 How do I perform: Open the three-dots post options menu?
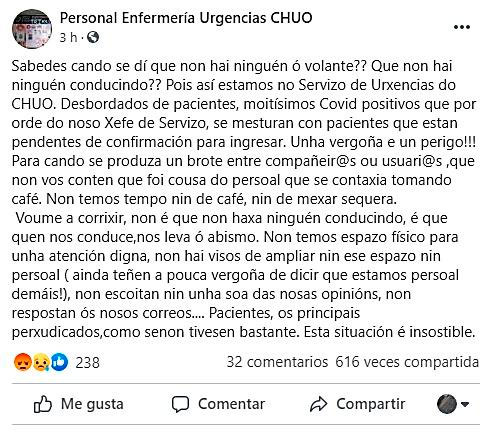[462, 27]
